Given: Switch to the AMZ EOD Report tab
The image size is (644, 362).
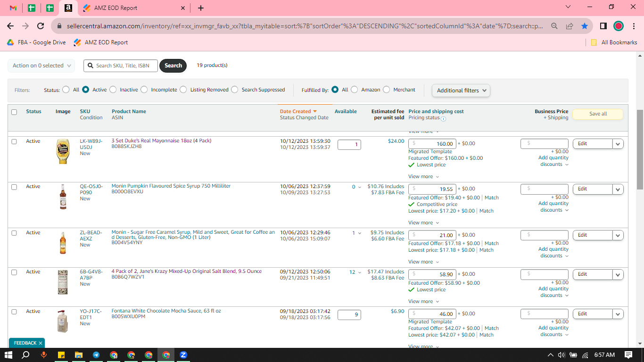Looking at the screenshot, I should tap(134, 8).
